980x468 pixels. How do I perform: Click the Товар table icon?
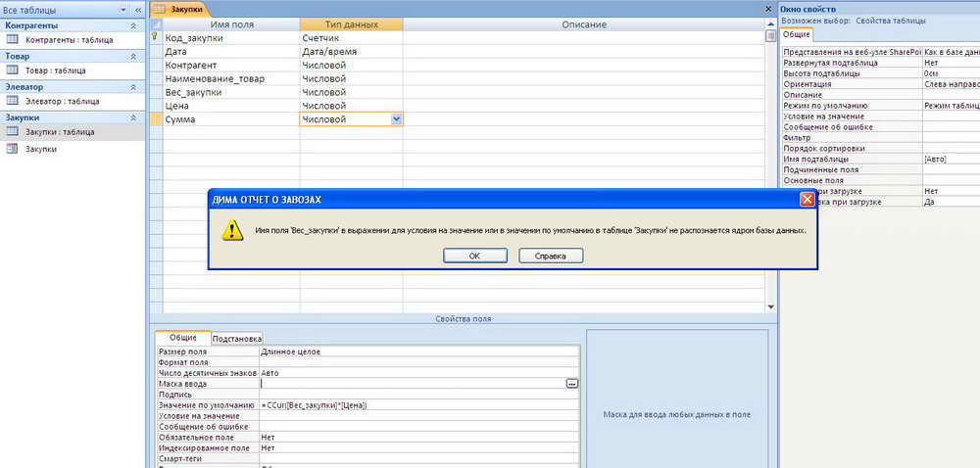[12, 70]
